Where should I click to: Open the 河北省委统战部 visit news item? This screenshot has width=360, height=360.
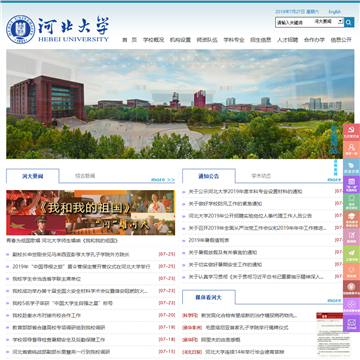(61, 352)
